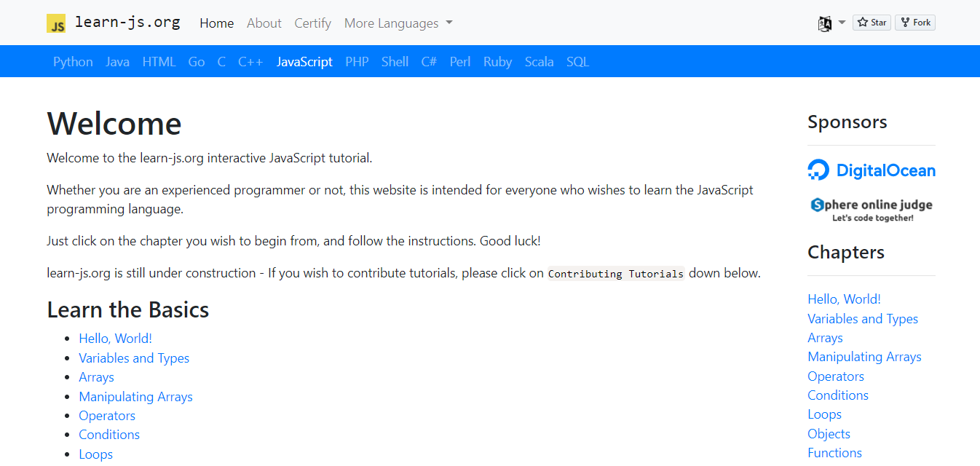
Task: Star the repository on GitHub
Action: (x=871, y=22)
